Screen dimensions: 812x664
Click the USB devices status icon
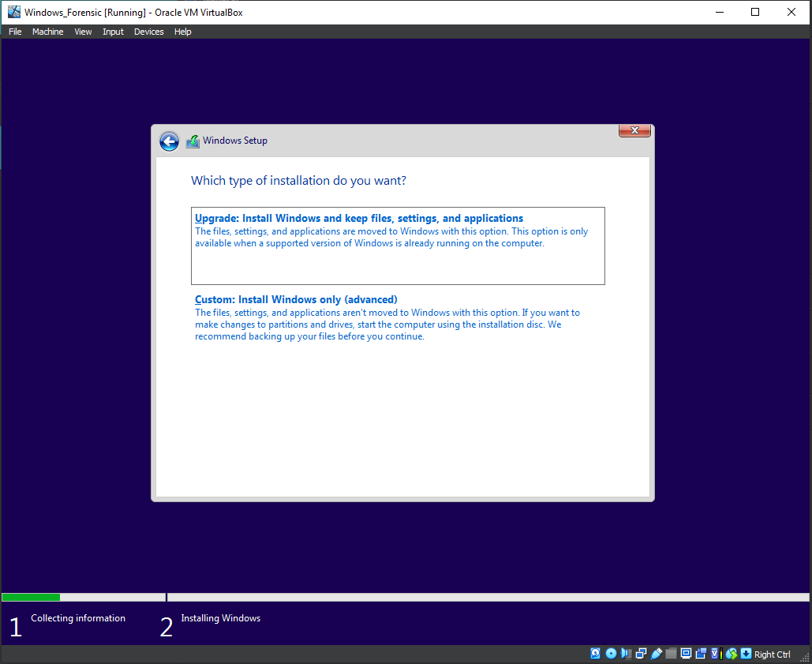pyautogui.click(x=656, y=654)
